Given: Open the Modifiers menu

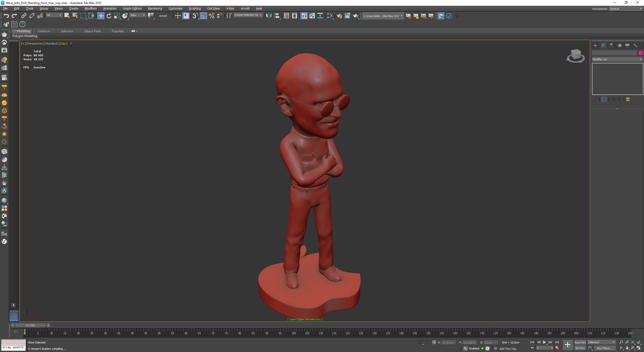Looking at the screenshot, I should point(91,8).
